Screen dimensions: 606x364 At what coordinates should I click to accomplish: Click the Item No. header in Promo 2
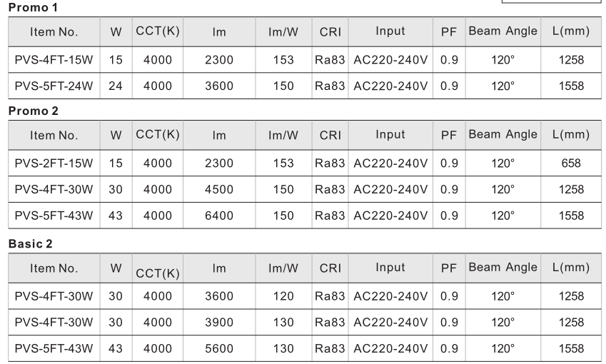[54, 135]
